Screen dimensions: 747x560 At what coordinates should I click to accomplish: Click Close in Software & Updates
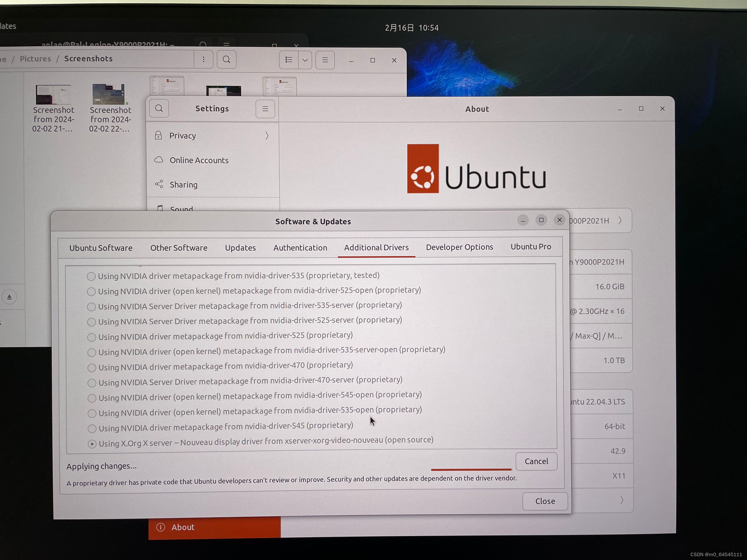[545, 501]
